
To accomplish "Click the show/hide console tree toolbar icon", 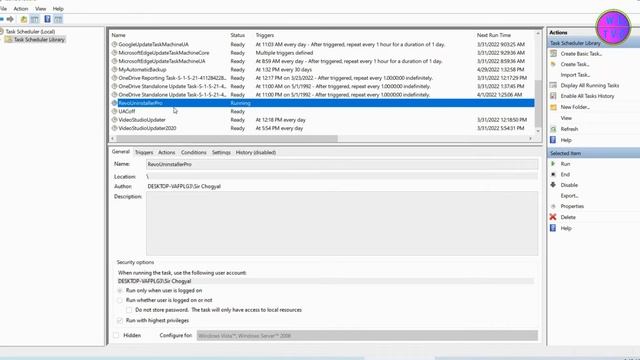I will tap(35, 19).
